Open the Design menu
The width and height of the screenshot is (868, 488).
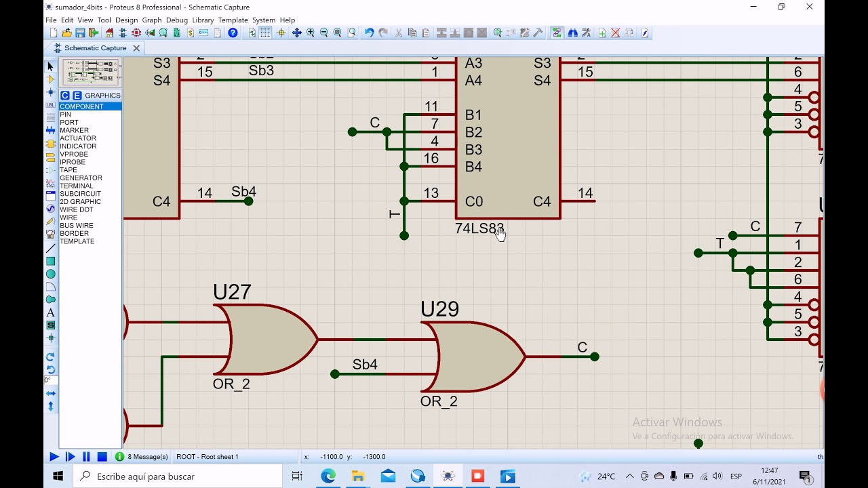pyautogui.click(x=126, y=20)
